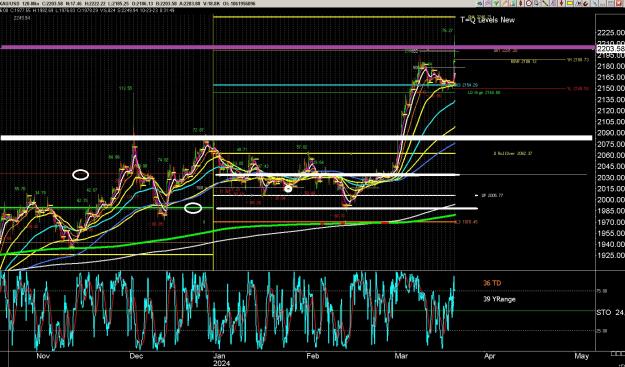Click the pink grid toolbar icon

[488, 3]
